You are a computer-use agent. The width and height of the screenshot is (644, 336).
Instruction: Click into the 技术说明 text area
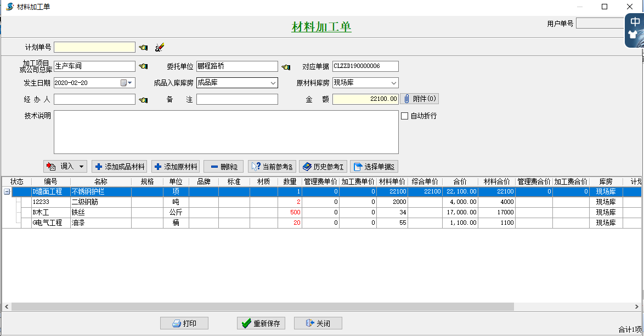click(x=225, y=132)
